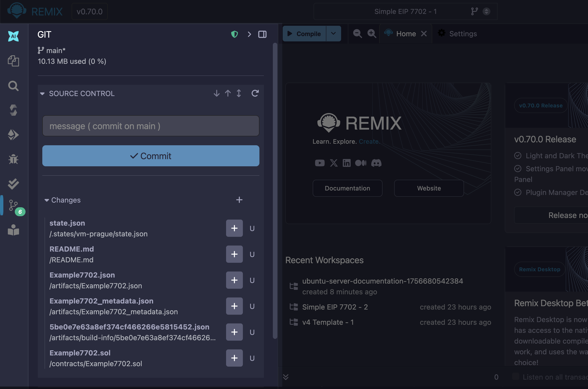Click the right chevron in GIT panel header
Screen dimensions: 588x389
[249, 34]
